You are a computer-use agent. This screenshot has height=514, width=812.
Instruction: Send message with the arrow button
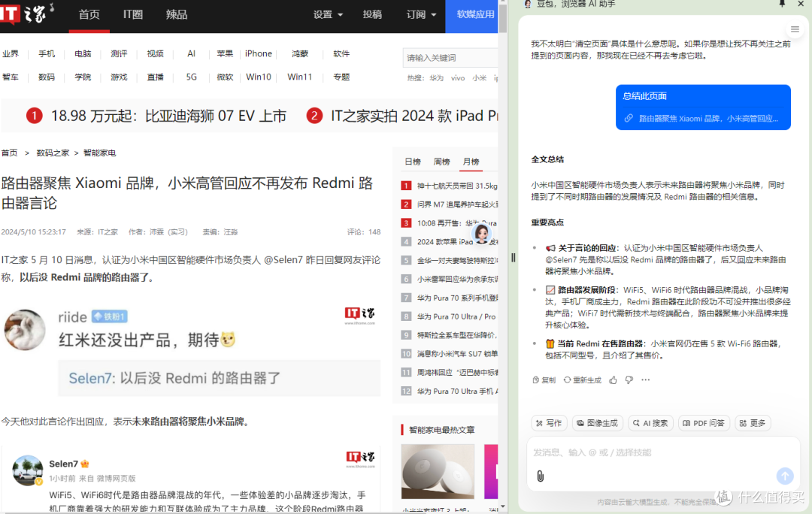[x=784, y=476]
